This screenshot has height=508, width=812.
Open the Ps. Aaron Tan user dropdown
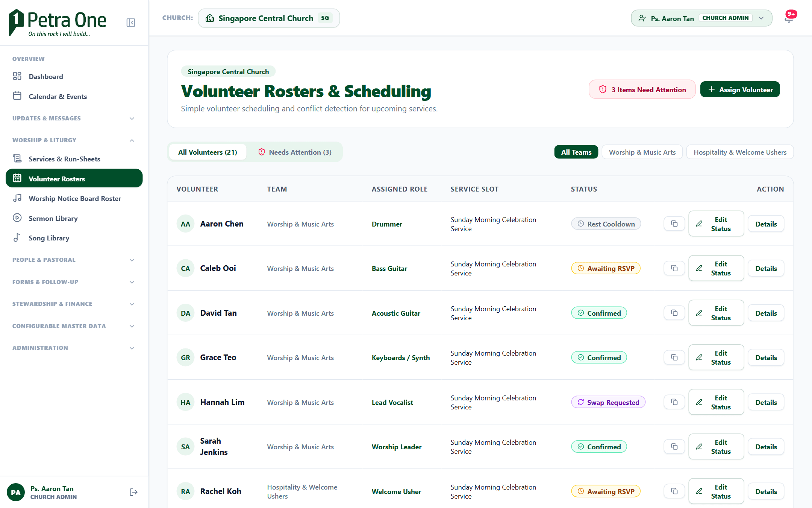(x=701, y=18)
